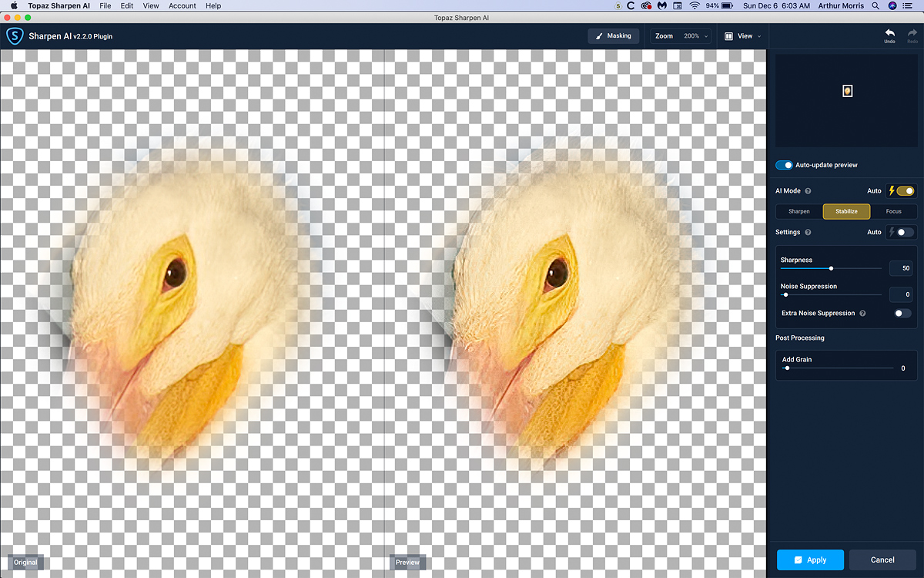Open the Topaz Sharpen AI app menu
Screen dimensions: 924x578
point(59,5)
